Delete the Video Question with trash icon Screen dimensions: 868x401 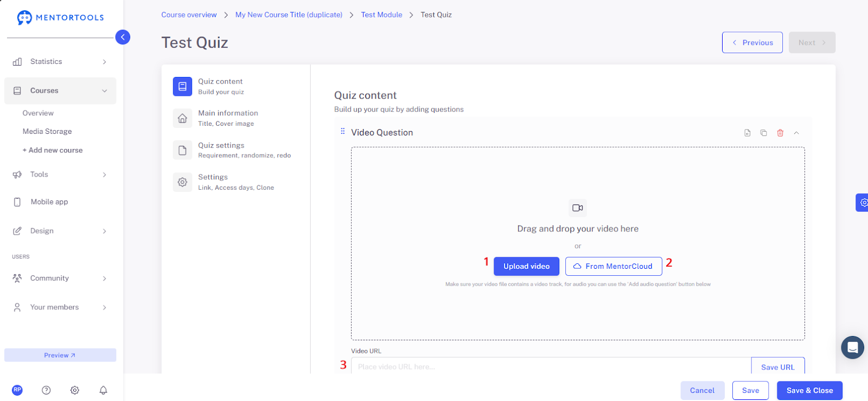(x=780, y=133)
